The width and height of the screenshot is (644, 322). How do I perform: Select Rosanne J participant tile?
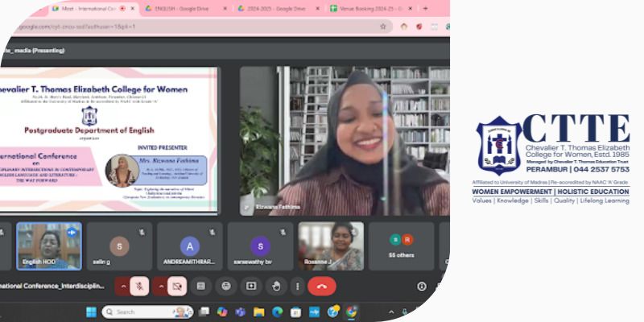point(331,246)
